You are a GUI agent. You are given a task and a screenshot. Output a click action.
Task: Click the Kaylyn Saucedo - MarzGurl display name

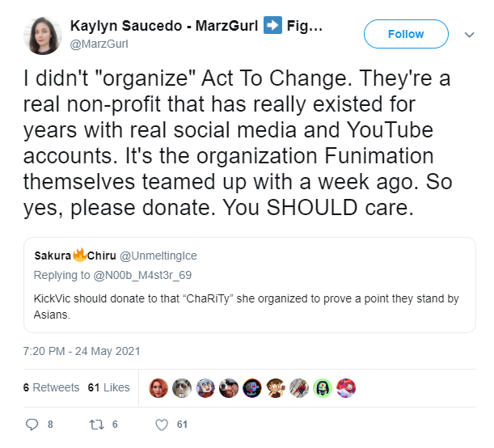coord(164,26)
